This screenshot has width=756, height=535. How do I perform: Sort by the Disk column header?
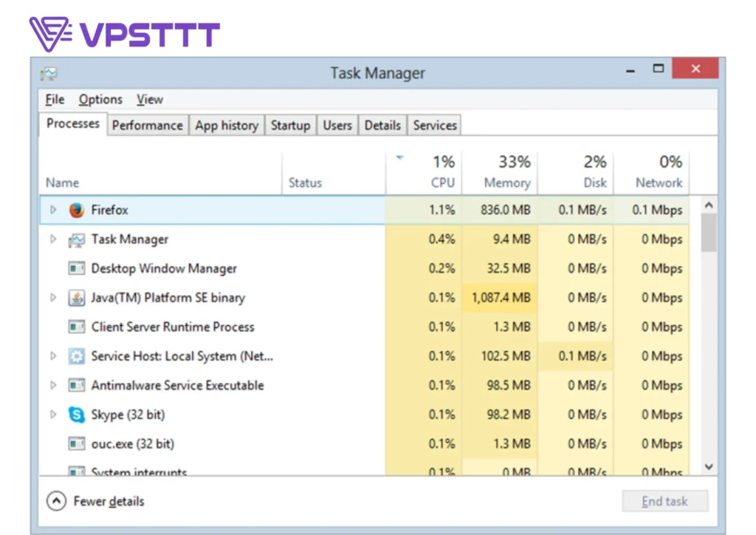click(x=576, y=173)
